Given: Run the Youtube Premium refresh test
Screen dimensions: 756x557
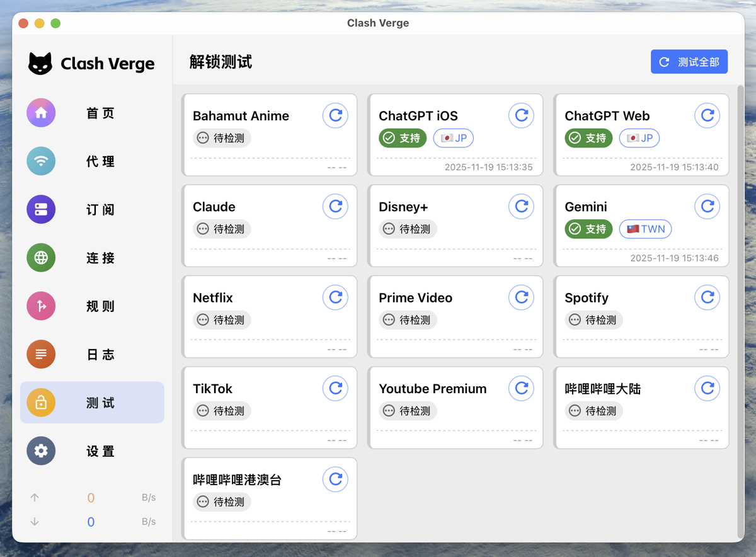Looking at the screenshot, I should pyautogui.click(x=521, y=389).
